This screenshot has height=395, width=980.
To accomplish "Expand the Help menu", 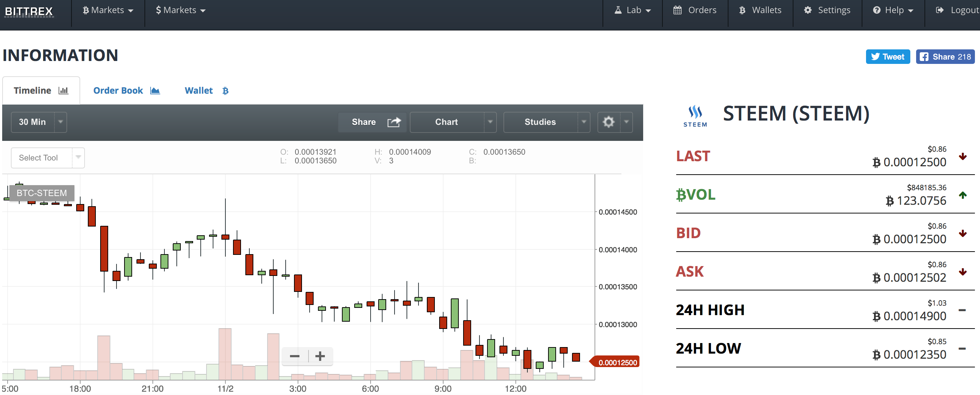I will tap(893, 10).
